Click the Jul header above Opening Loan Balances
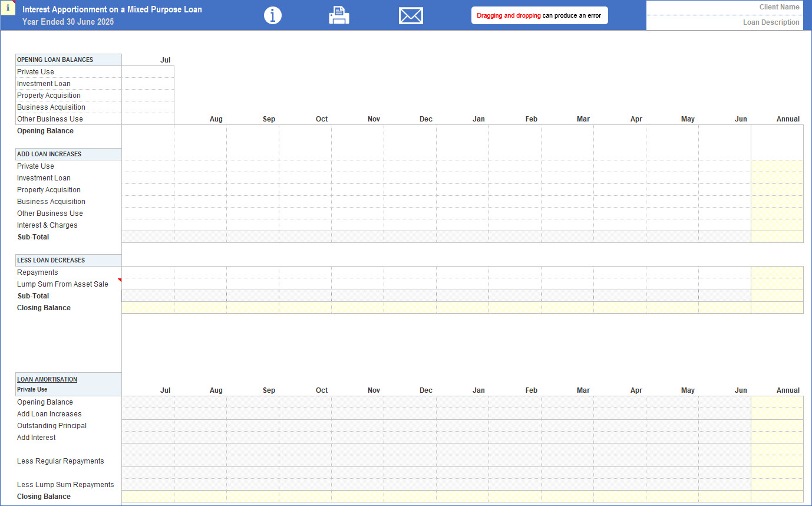This screenshot has width=812, height=506. [165, 60]
